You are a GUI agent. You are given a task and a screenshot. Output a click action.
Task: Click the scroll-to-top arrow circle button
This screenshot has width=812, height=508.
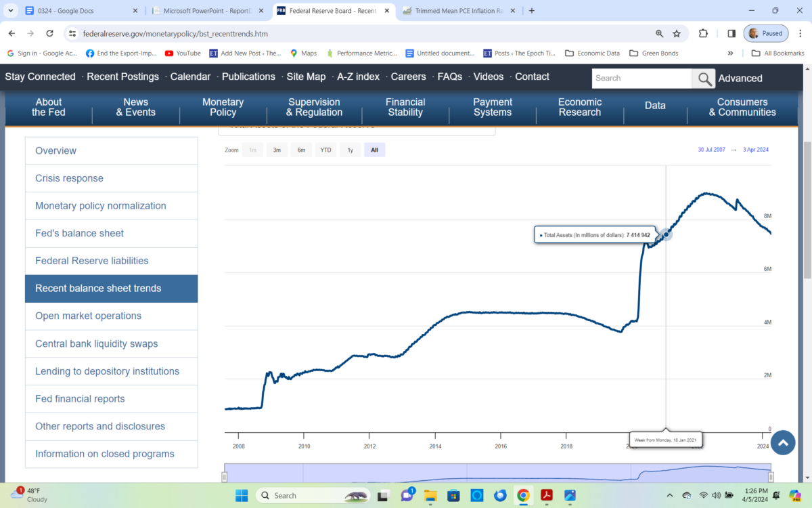784,443
